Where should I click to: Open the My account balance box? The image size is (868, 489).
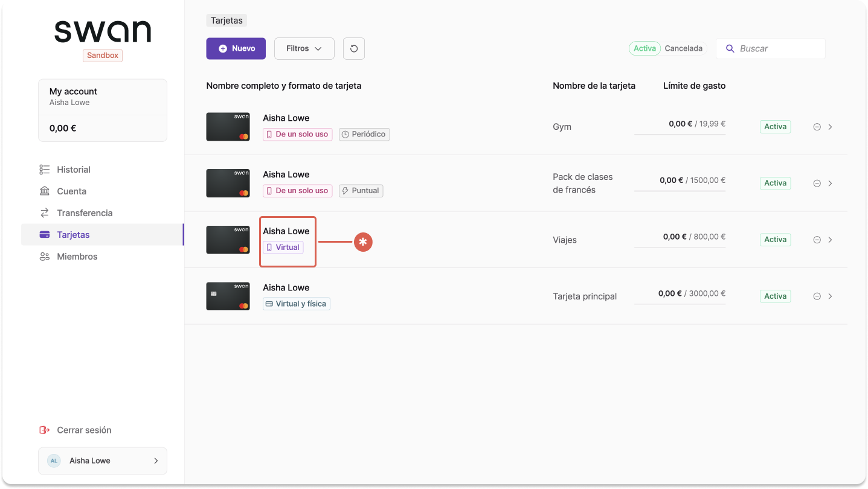103,110
